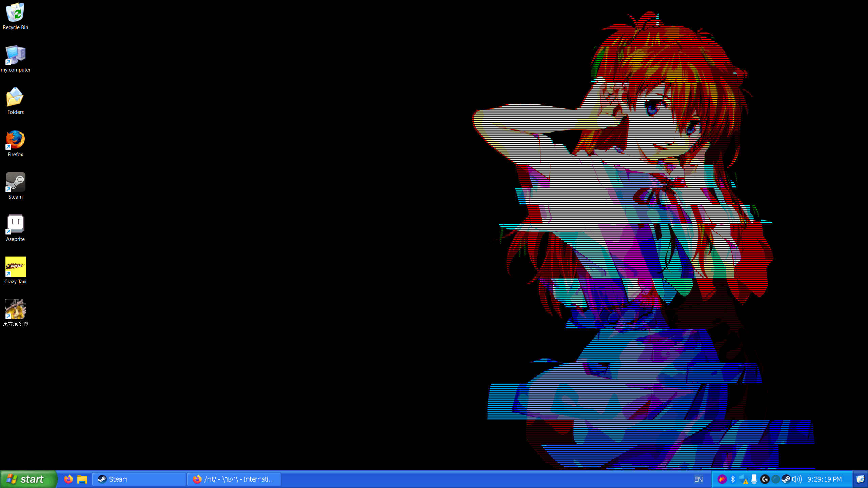Open File Explorer from quick launch

(x=82, y=479)
